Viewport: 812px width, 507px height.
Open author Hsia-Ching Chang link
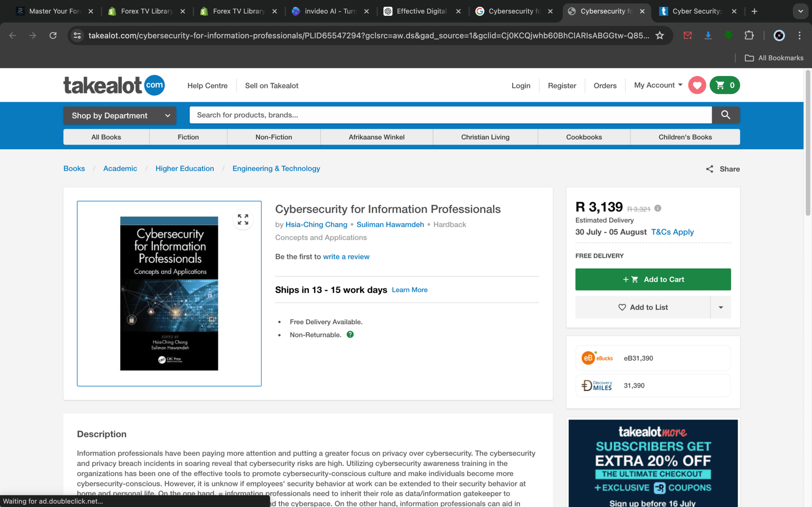point(316,224)
